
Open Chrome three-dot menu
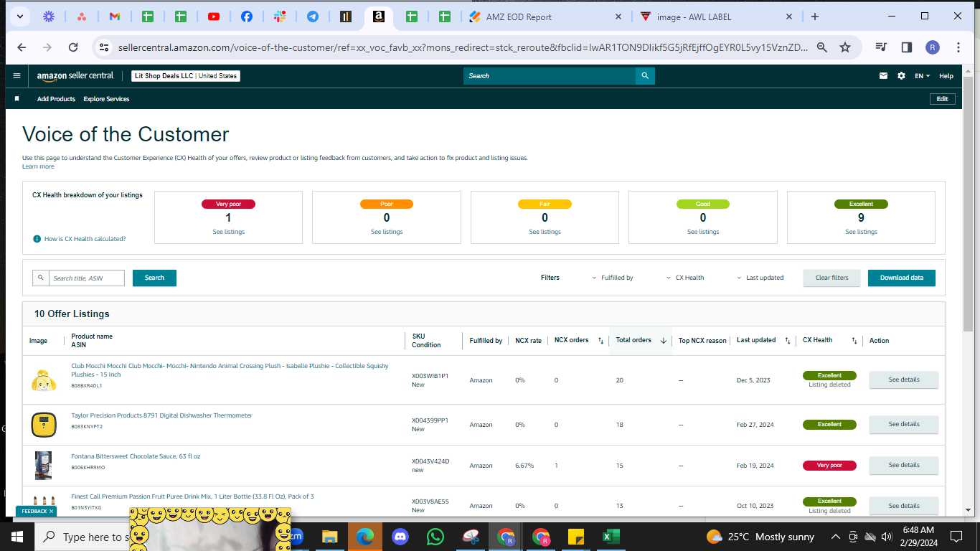click(x=958, y=47)
